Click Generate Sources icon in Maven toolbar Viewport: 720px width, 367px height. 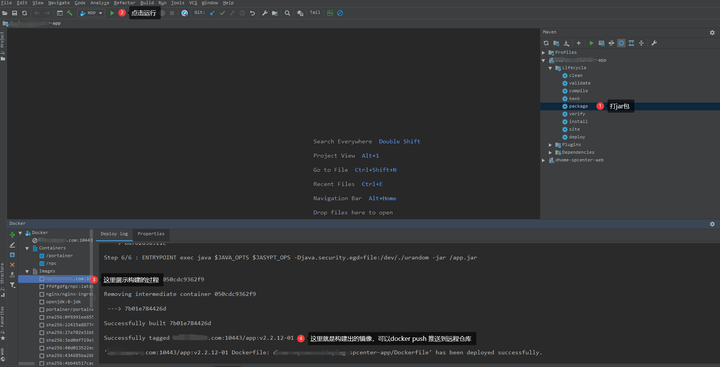556,43
